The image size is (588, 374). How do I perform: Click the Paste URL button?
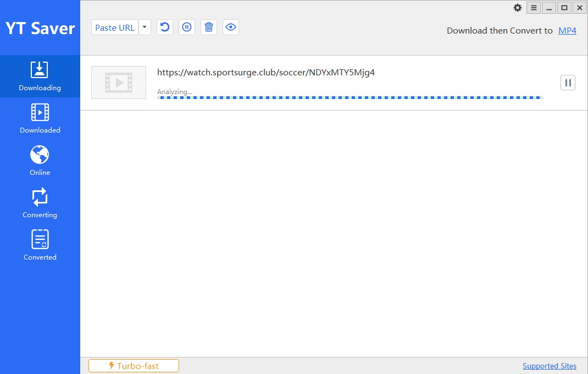(x=115, y=28)
